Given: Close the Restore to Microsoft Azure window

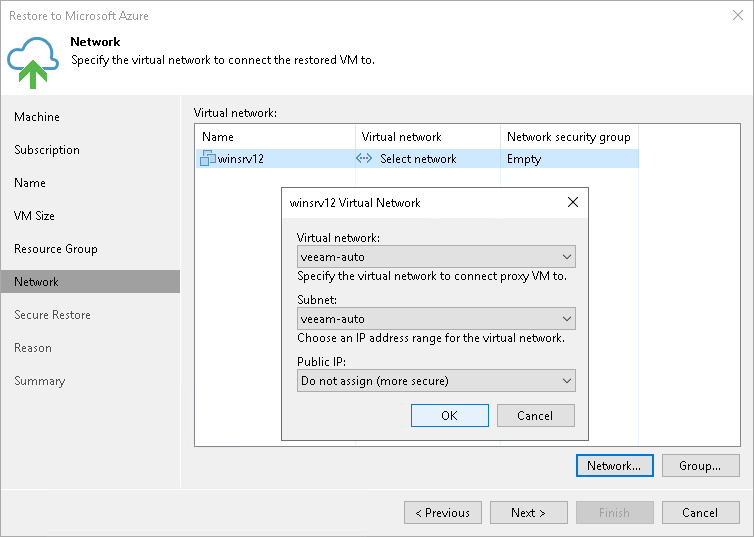Looking at the screenshot, I should point(738,15).
